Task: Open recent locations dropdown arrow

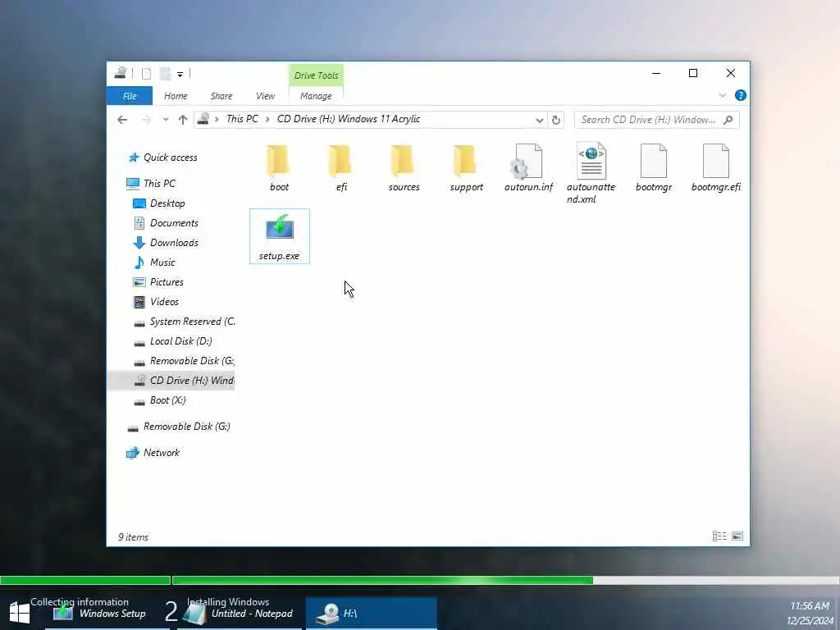Action: coord(166,120)
